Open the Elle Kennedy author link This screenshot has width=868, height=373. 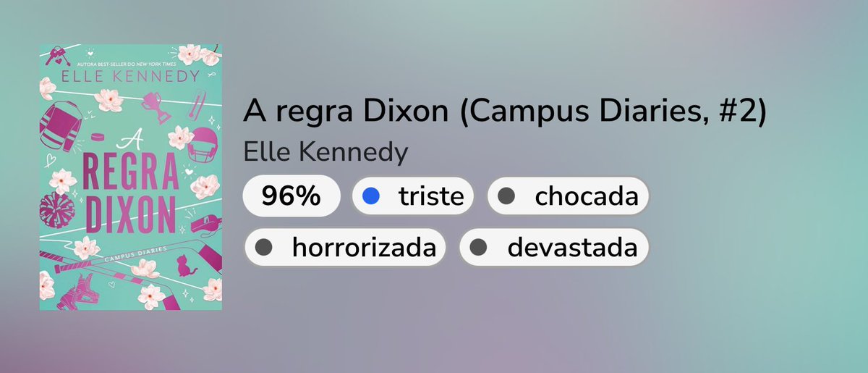pos(325,153)
